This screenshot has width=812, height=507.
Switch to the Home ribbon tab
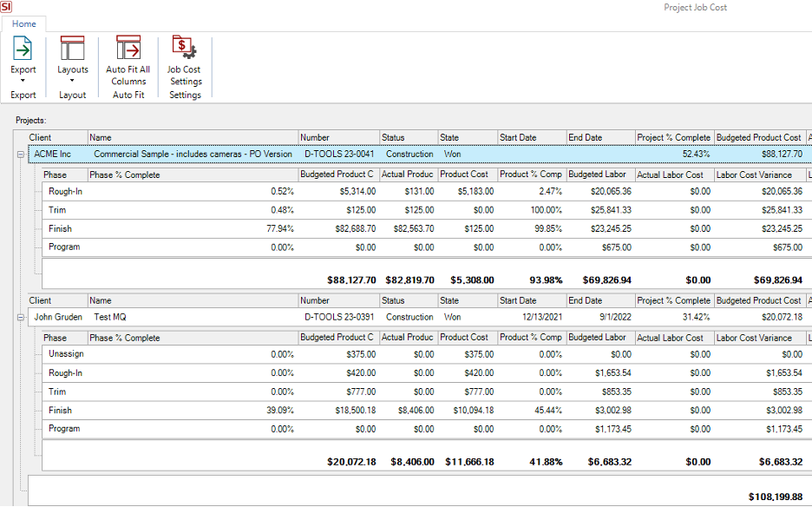tap(23, 23)
